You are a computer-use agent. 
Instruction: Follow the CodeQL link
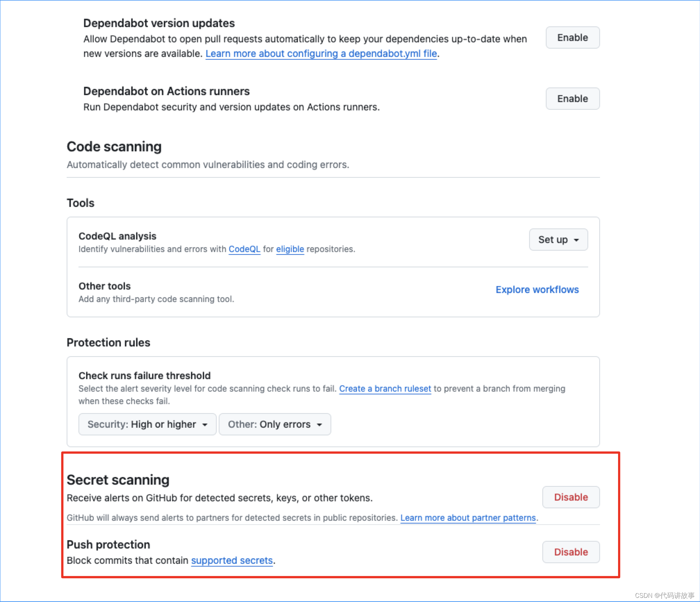244,249
